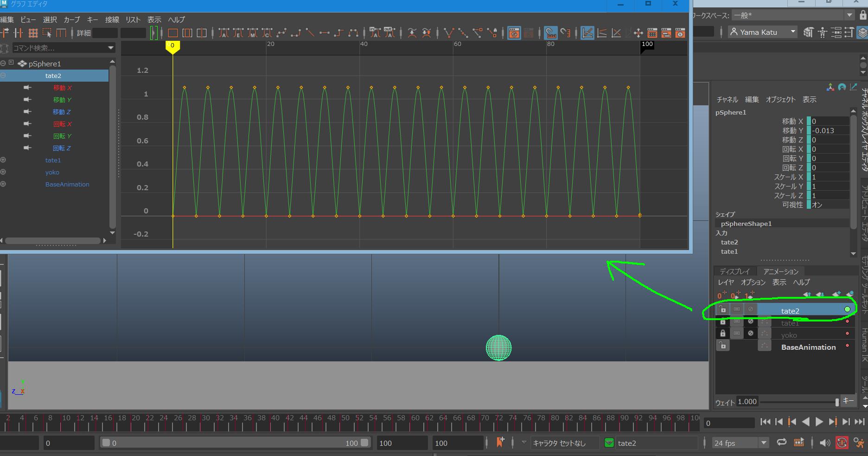Step to the next key
This screenshot has height=456, width=868.
pyautogui.click(x=833, y=422)
